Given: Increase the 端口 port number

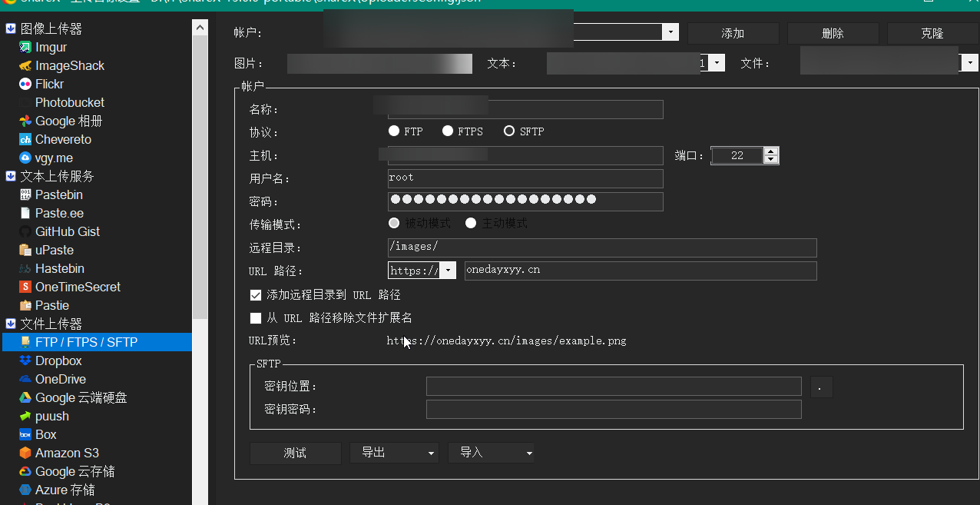Looking at the screenshot, I should click(771, 151).
